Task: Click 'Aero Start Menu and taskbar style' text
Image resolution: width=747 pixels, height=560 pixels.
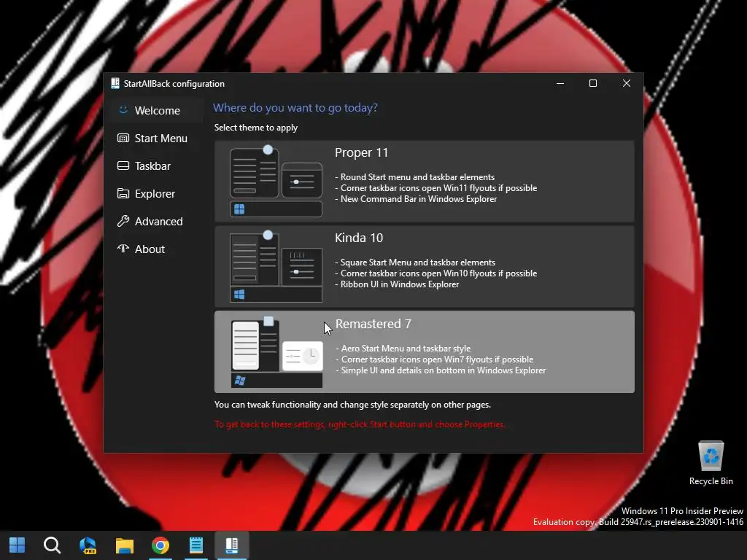Action: click(x=403, y=349)
